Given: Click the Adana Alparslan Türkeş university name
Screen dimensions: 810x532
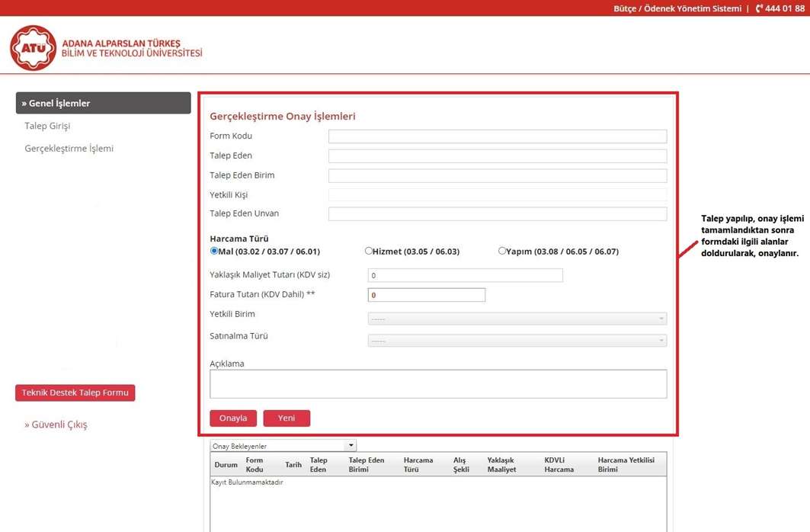Looking at the screenshot, I should tap(132, 48).
